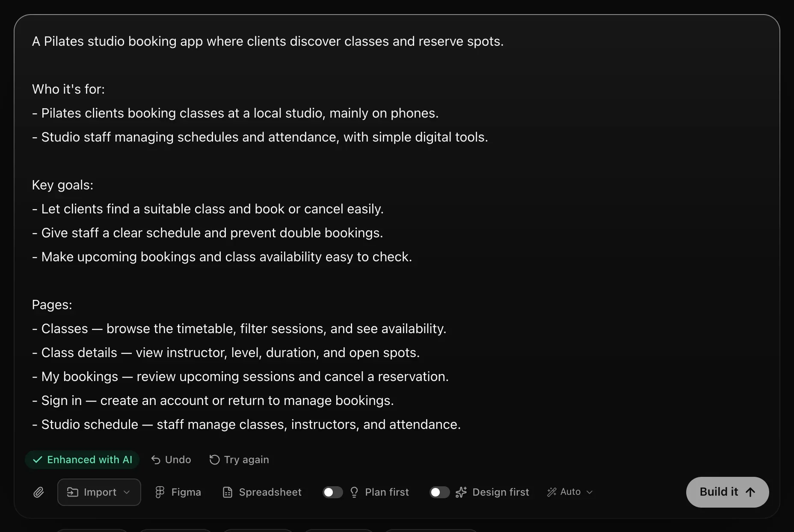Select the Figma import option
This screenshot has width=794, height=532.
[178, 492]
